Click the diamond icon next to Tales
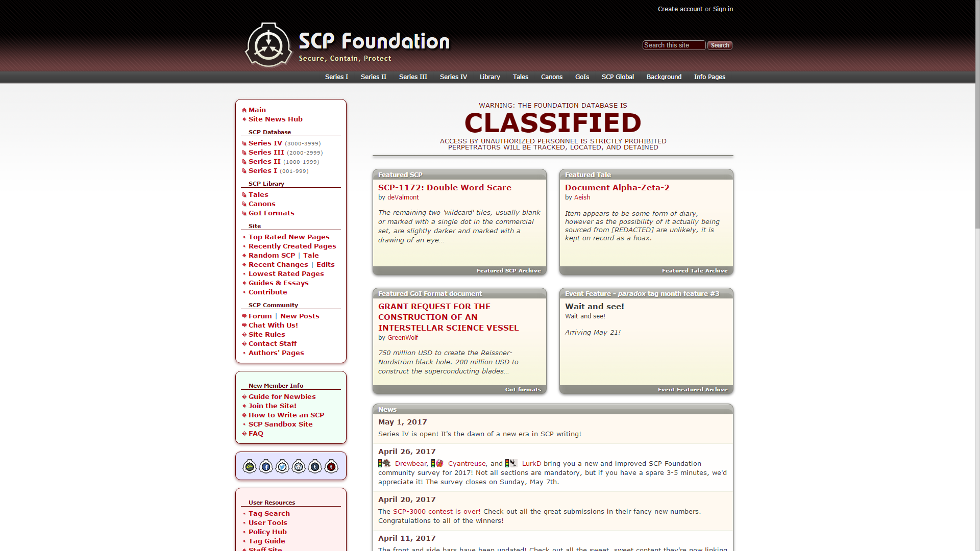The image size is (980, 551). pos(244,194)
